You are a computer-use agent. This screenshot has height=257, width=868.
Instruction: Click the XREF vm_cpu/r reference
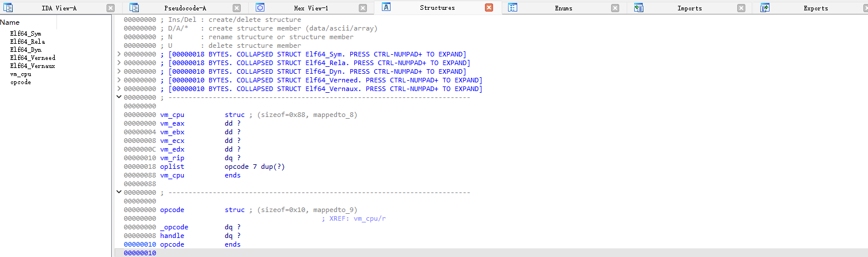pos(354,218)
